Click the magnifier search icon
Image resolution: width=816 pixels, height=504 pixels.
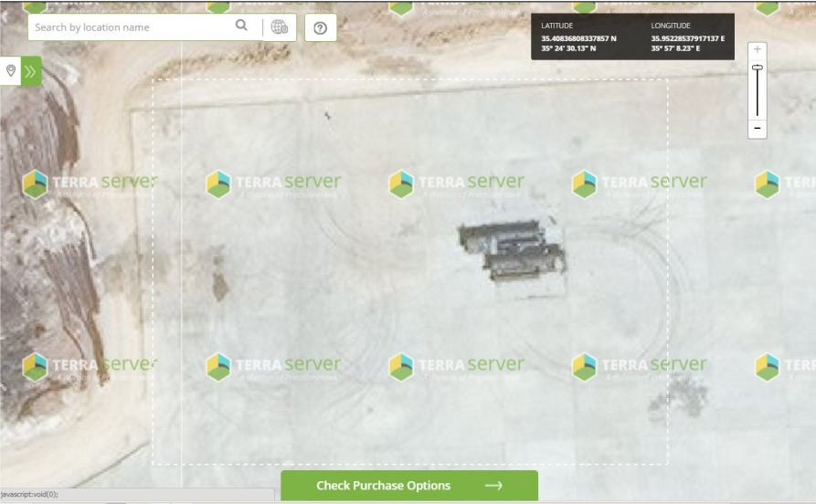[x=241, y=25]
